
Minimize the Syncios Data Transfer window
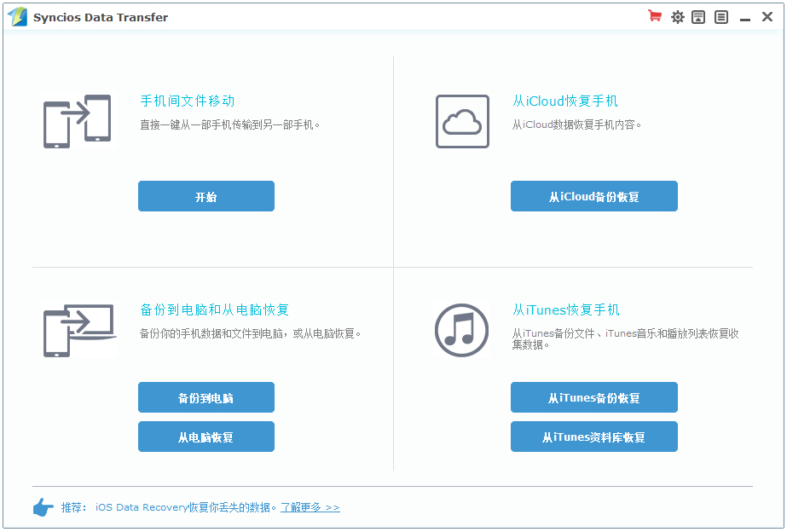744,16
